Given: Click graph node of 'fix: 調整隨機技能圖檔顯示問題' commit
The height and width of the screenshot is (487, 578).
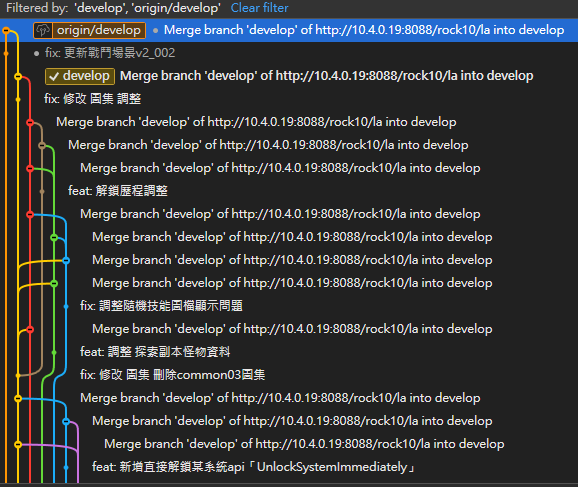Looking at the screenshot, I should 66,306.
